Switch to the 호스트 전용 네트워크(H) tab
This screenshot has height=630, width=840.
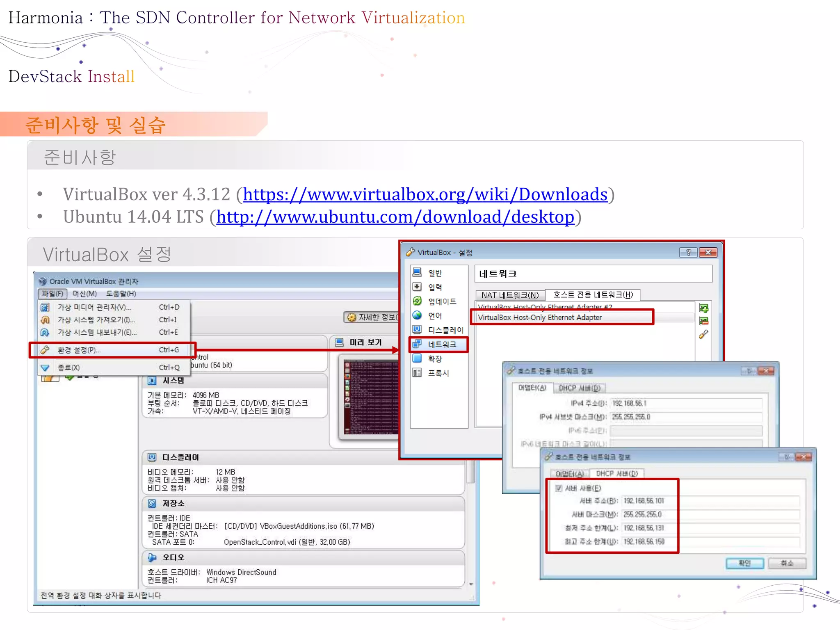593,294
